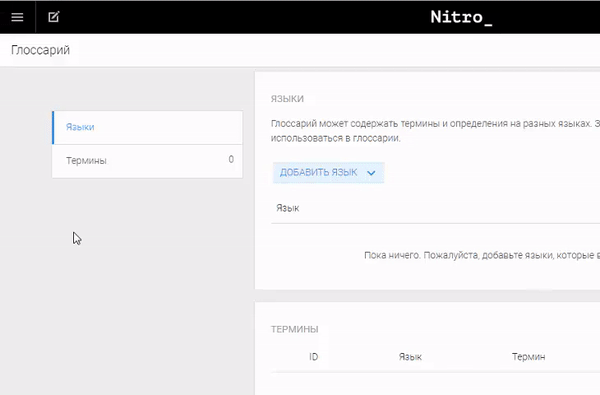Click the ДОБАВИТЬ ЯЗЫК button label
Image resolution: width=600 pixels, height=395 pixels.
318,173
